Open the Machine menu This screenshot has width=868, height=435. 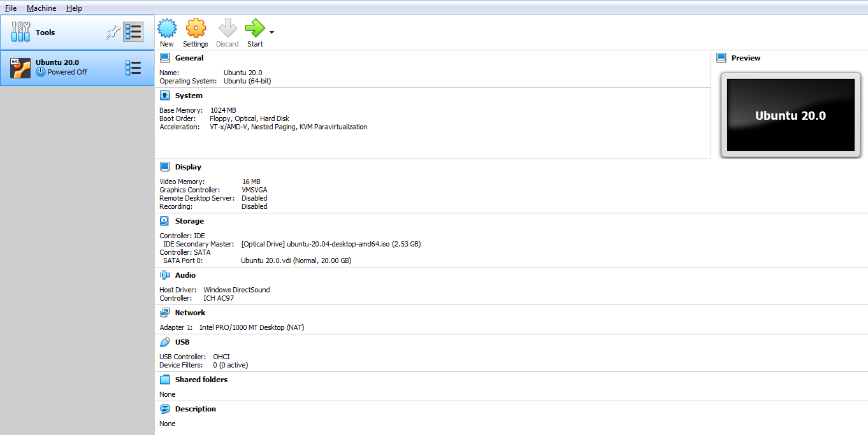tap(41, 8)
